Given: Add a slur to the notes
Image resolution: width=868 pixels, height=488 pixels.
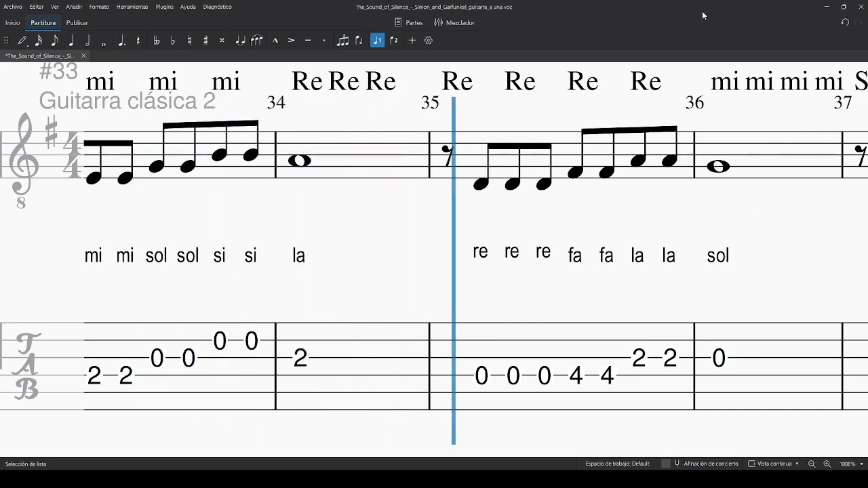Looking at the screenshot, I should point(256,41).
